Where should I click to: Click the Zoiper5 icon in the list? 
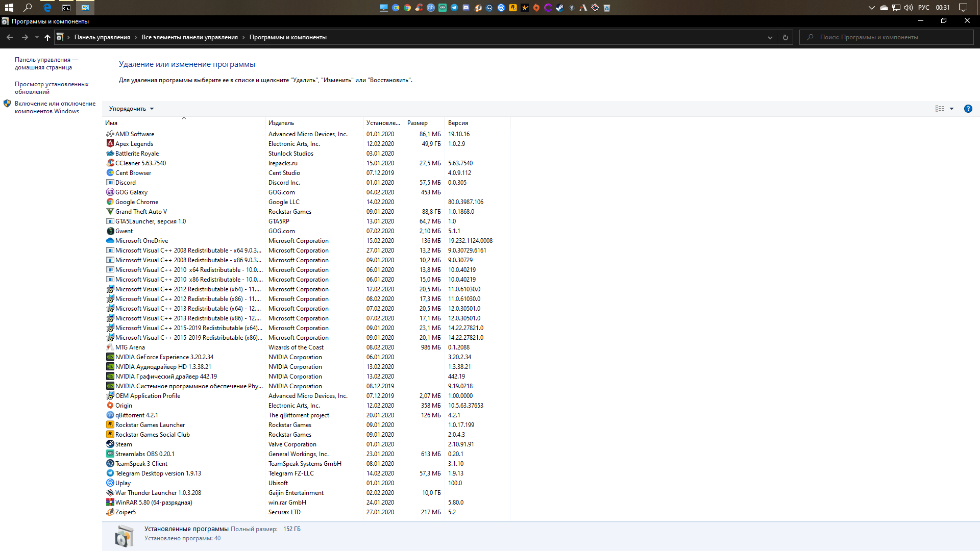tap(110, 512)
